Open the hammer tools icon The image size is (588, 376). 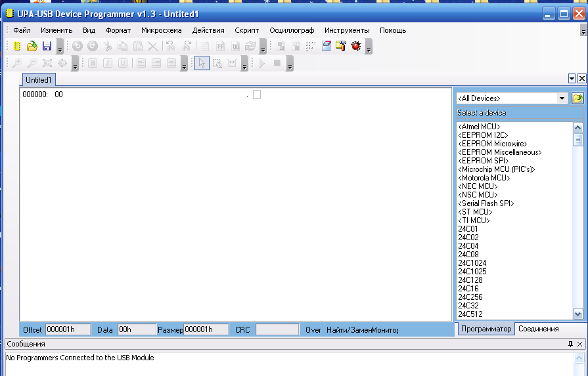tap(341, 46)
